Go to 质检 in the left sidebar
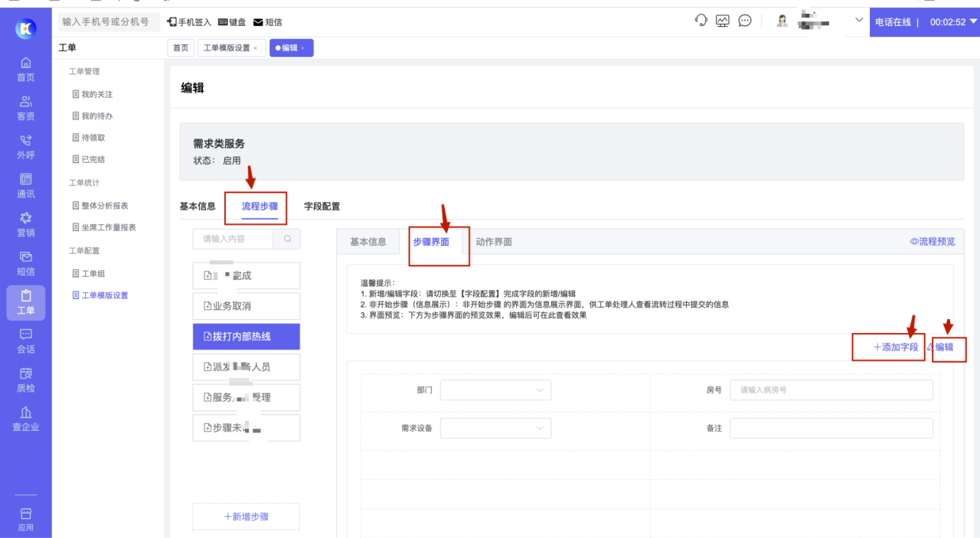The height and width of the screenshot is (538, 980). [x=25, y=379]
